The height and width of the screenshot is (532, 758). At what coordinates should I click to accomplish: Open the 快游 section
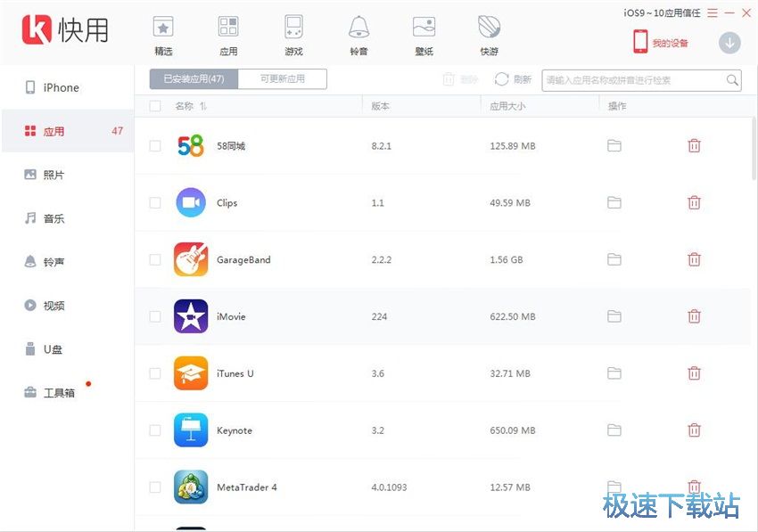pos(490,36)
